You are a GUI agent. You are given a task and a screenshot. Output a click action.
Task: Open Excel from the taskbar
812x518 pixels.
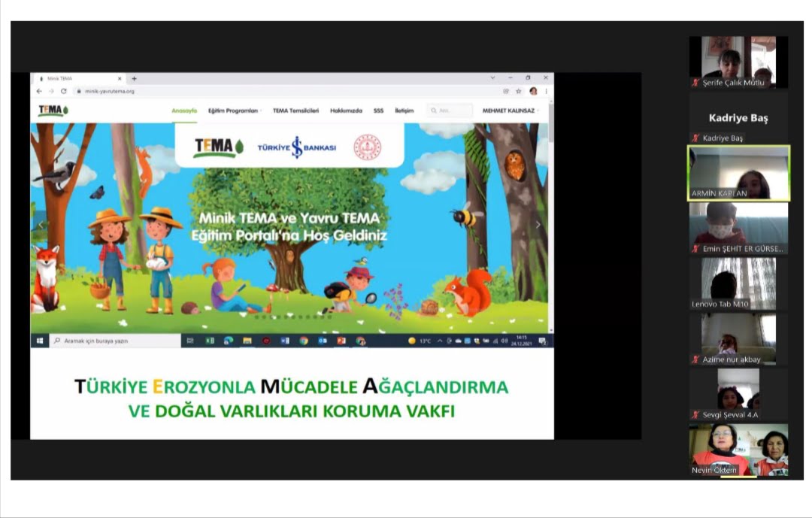(210, 341)
